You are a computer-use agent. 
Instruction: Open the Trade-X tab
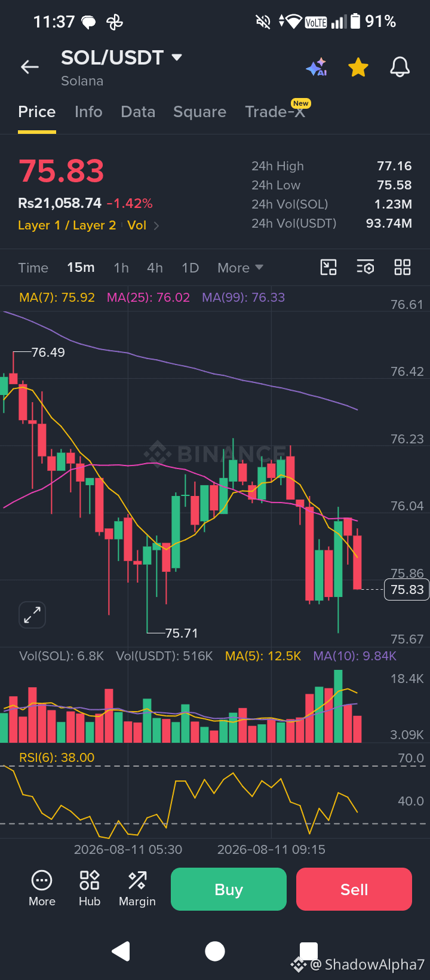(276, 111)
